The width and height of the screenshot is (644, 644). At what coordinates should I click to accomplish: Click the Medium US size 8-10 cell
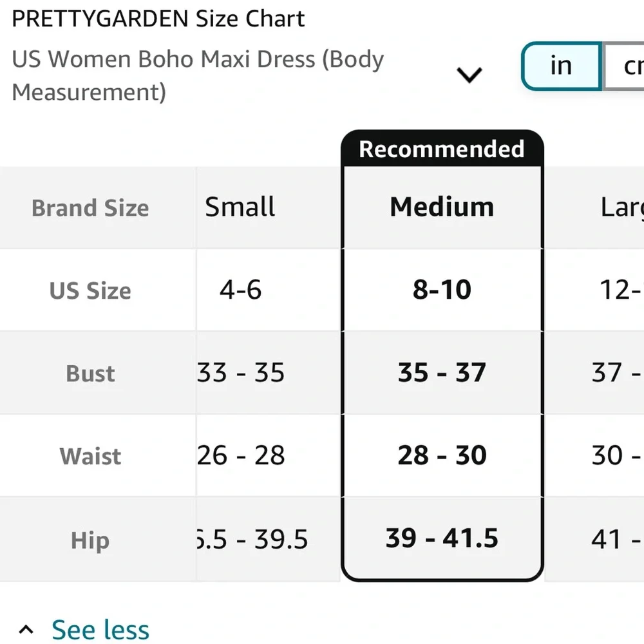coord(442,290)
